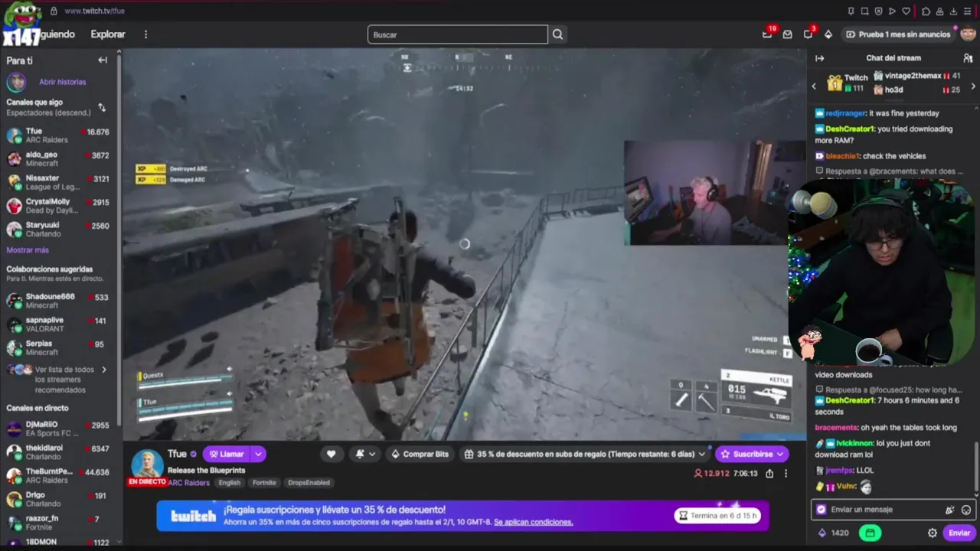This screenshot has width=980, height=551.
Task: Click the celebration party icon in chat input
Action: pos(950,510)
